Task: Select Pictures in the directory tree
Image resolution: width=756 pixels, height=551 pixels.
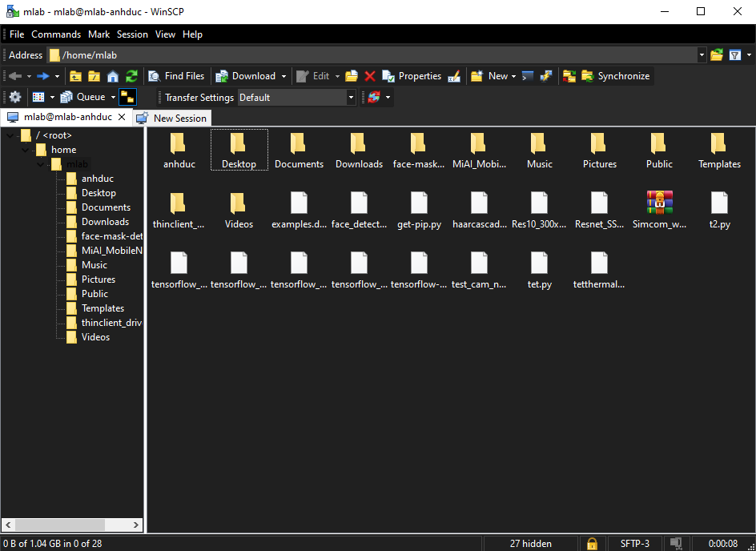Action: (99, 280)
